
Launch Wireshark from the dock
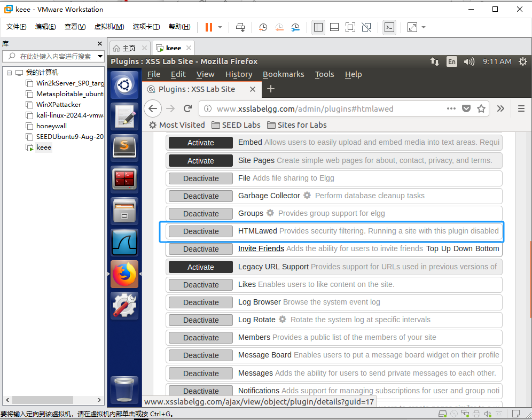124,243
